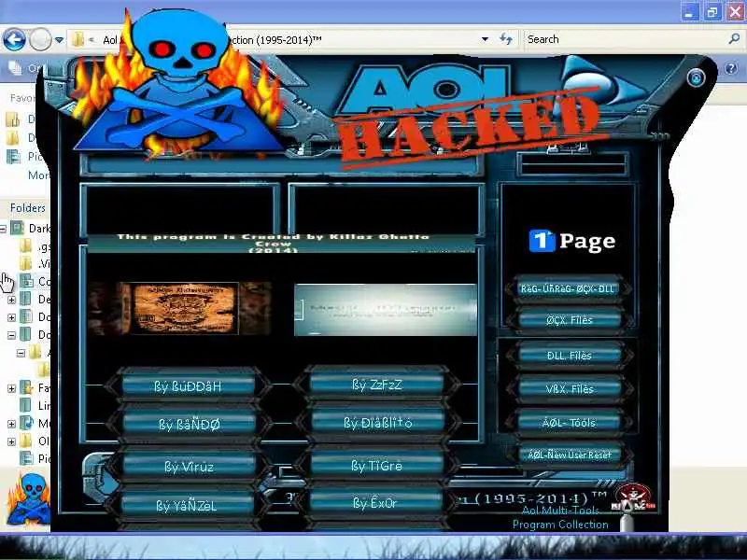Collapse the expanded Do folder node
747x560 pixels.
(x=11, y=335)
